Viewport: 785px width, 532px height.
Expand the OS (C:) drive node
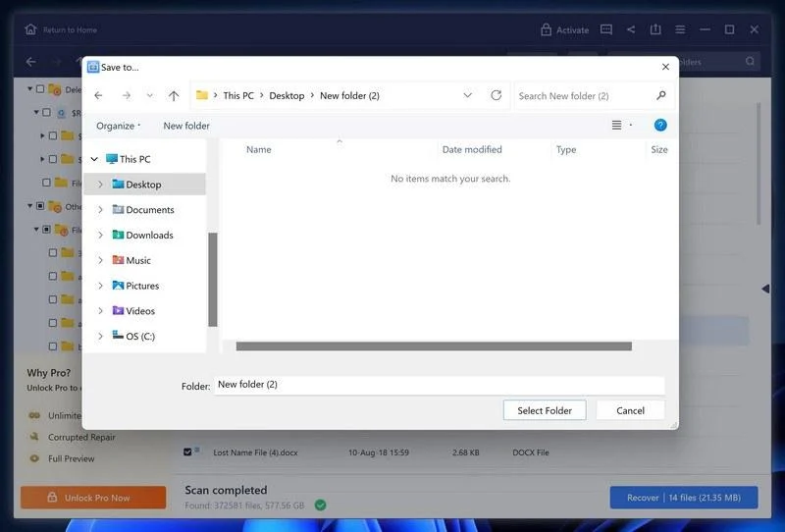click(100, 336)
